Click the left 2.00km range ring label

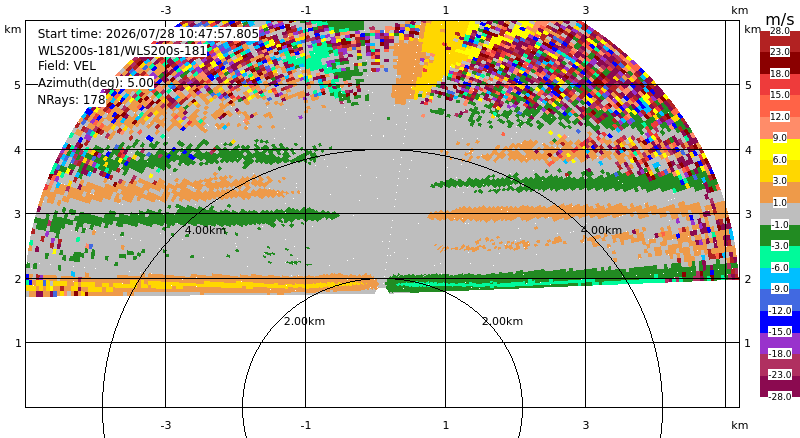304,321
